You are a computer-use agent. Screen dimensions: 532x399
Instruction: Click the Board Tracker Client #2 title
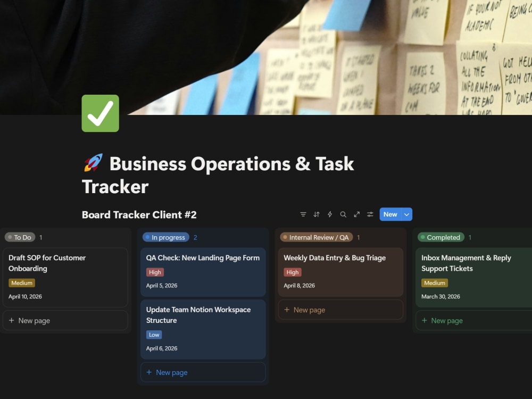(x=139, y=215)
